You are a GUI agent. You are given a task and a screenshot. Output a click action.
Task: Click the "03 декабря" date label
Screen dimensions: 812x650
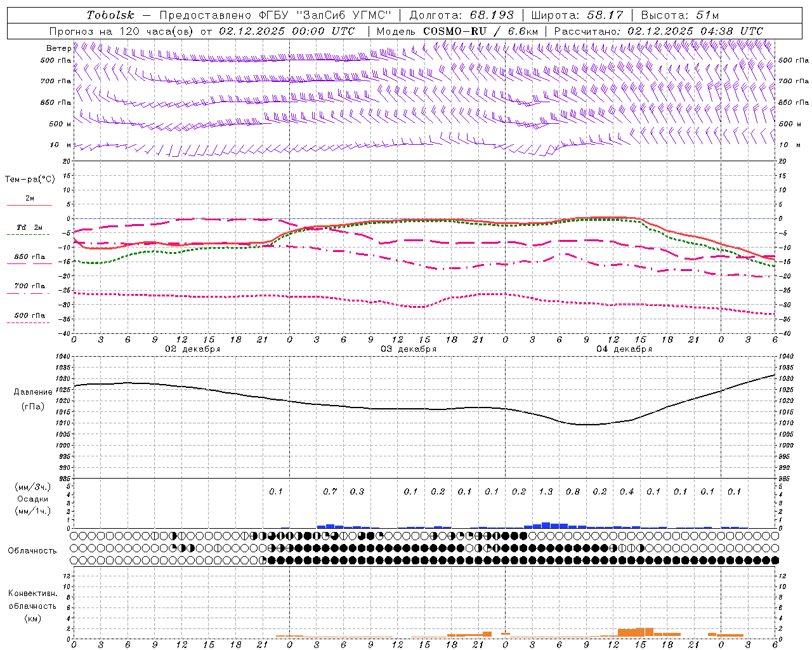tap(409, 349)
